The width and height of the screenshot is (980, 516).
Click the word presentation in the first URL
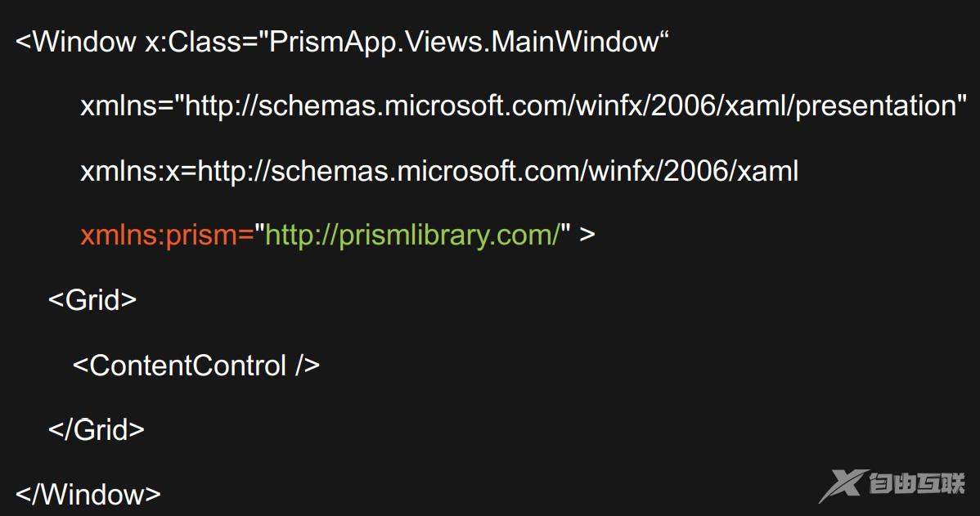point(876,106)
